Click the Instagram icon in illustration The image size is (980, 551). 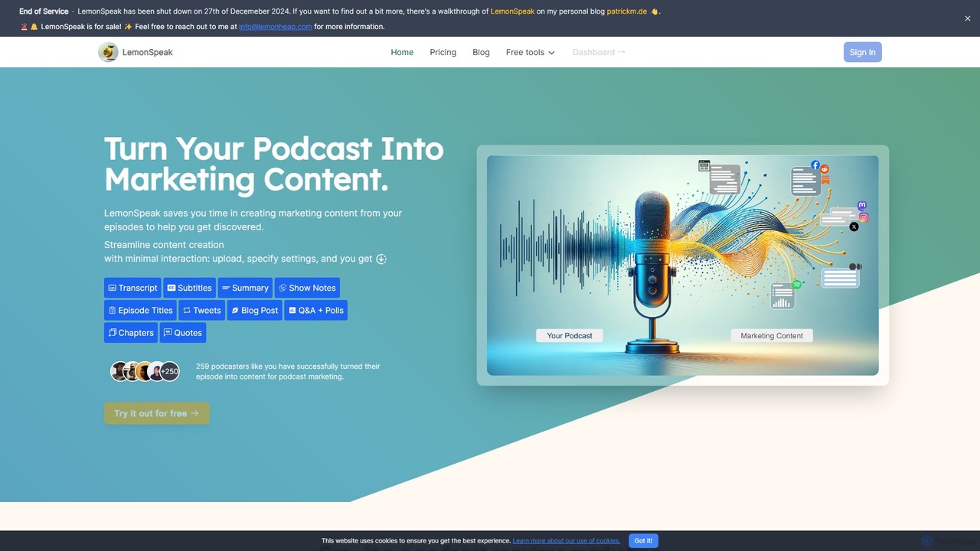pyautogui.click(x=864, y=217)
